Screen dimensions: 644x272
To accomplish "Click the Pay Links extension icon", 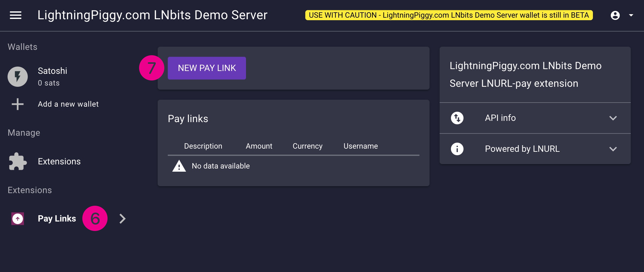I will point(18,219).
